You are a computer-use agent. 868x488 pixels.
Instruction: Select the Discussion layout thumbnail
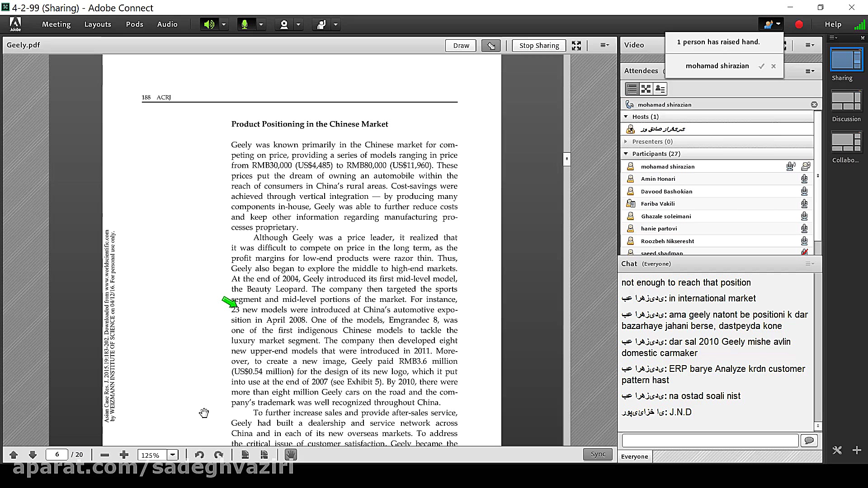(846, 101)
